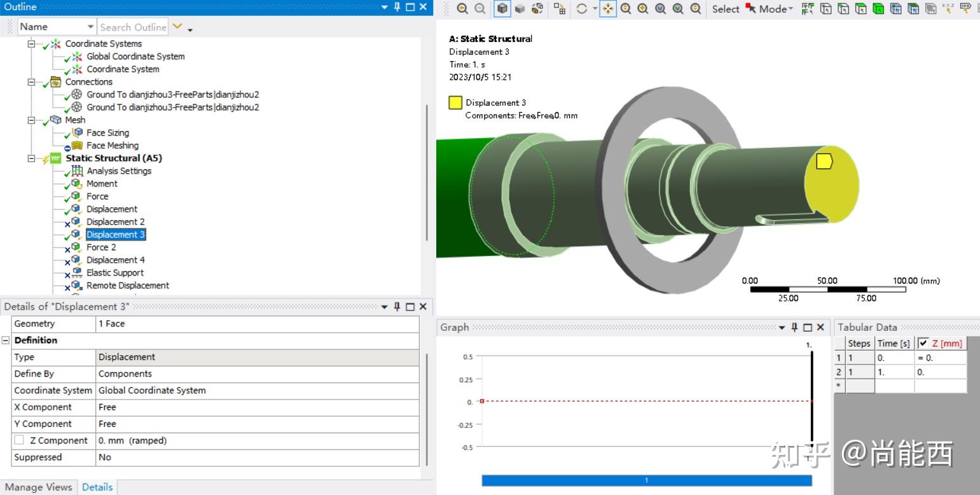Collapse the Coordinate Systems tree branch
The height and width of the screenshot is (495, 980).
pyautogui.click(x=32, y=43)
